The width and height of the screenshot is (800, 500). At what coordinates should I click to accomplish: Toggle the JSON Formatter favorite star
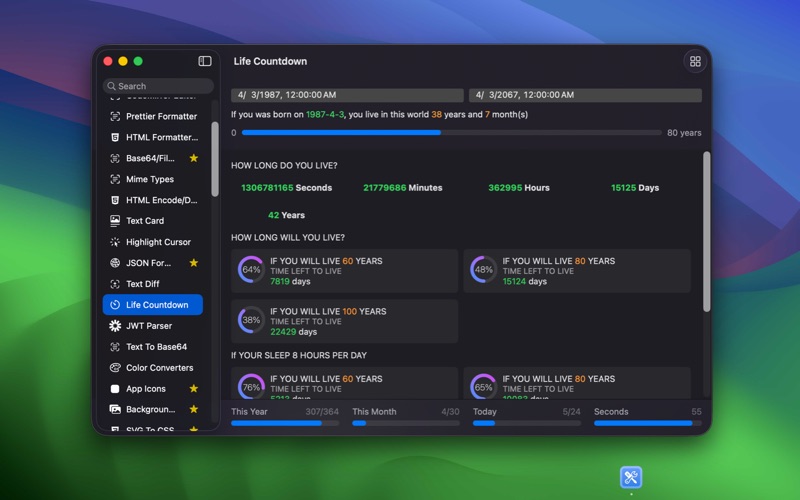[194, 263]
